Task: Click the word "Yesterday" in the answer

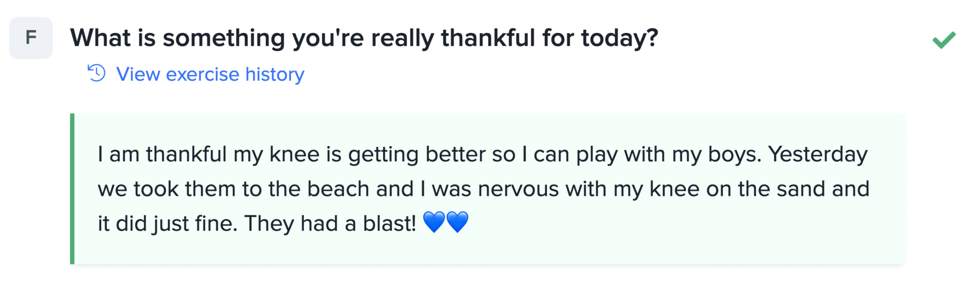Action: point(818,154)
